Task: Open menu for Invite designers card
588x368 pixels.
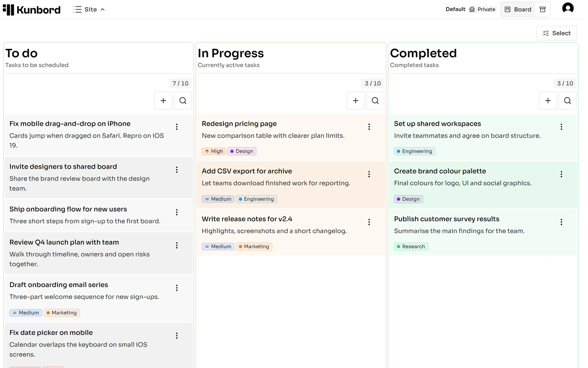Action: 177,170
